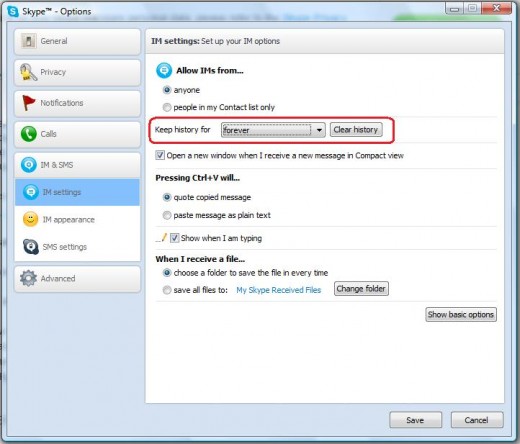Select the IM settings sub-item
The width and height of the screenshot is (520, 444).
[77, 192]
